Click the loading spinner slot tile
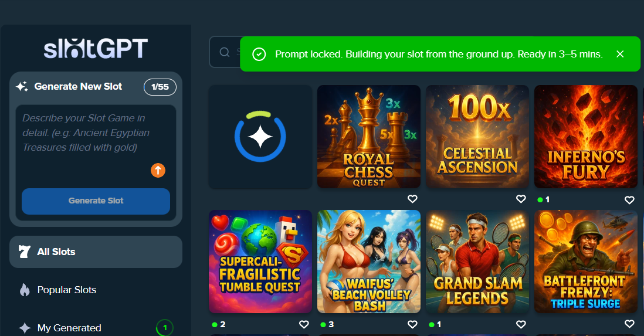 [260, 137]
